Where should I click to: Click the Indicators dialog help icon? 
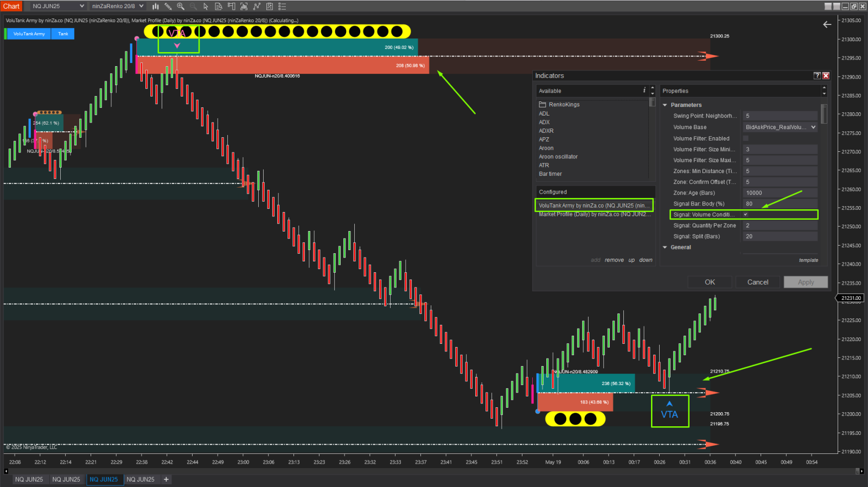pyautogui.click(x=817, y=76)
